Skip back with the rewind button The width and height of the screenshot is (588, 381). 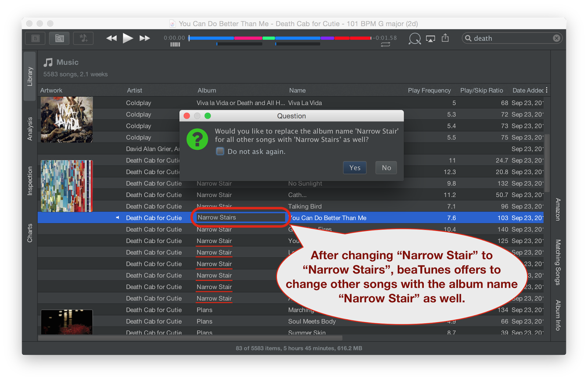[111, 38]
